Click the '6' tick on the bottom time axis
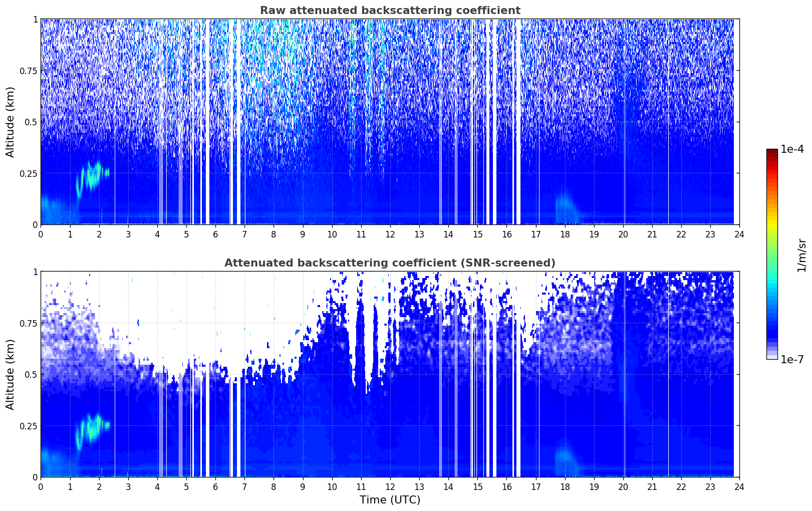812x511 pixels. [x=215, y=486]
